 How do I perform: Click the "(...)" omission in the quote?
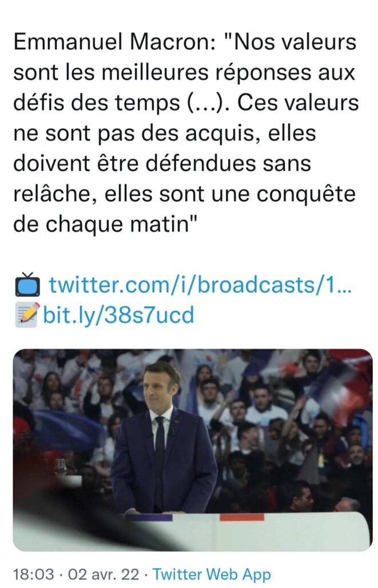pyautogui.click(x=208, y=102)
